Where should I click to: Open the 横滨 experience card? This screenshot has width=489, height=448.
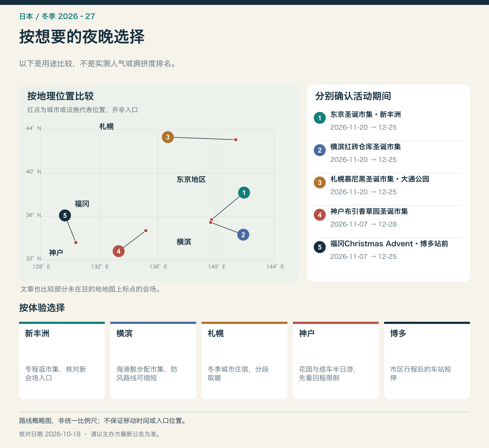tap(153, 360)
